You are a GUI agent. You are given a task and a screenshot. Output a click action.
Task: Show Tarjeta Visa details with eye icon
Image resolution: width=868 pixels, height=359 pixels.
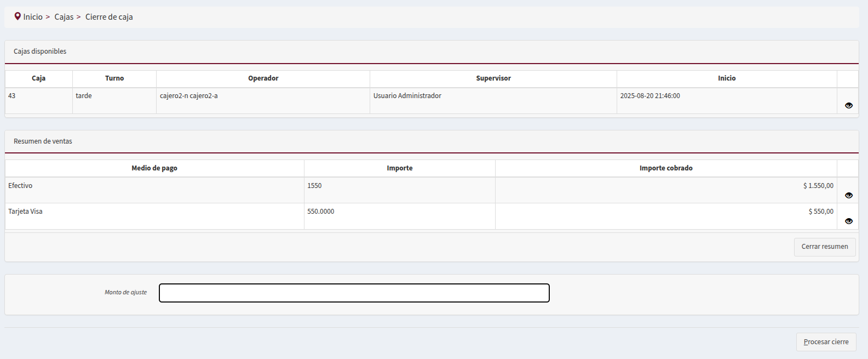[848, 221]
